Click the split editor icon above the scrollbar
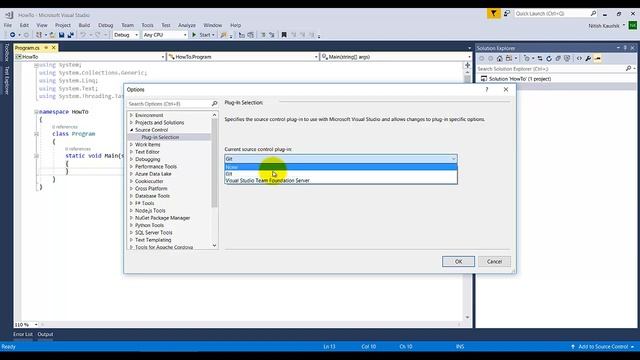Viewport: 640px width, 360px height. [x=468, y=65]
